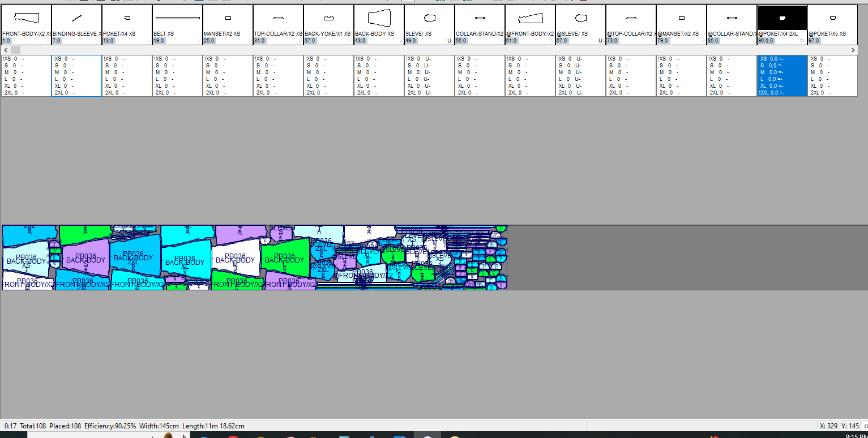Image resolution: width=868 pixels, height=438 pixels.
Task: Select the @FRONT-BODY/X2 piece icon
Action: tap(530, 18)
